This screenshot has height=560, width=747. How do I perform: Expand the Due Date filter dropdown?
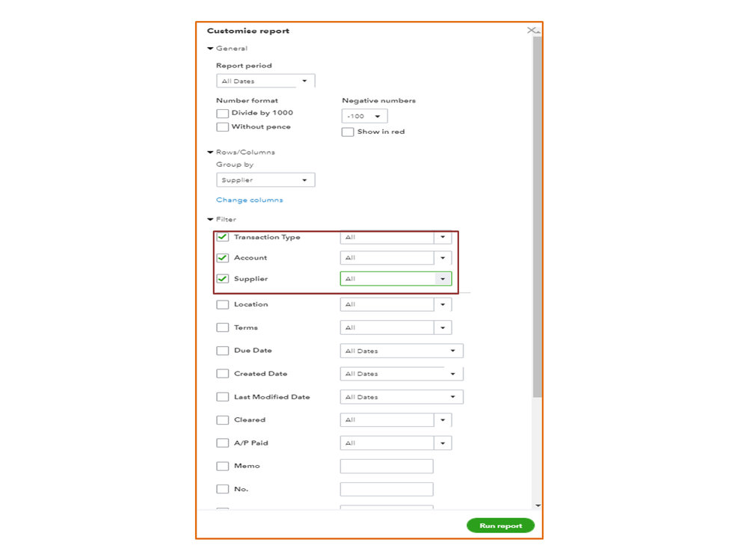[x=402, y=351]
